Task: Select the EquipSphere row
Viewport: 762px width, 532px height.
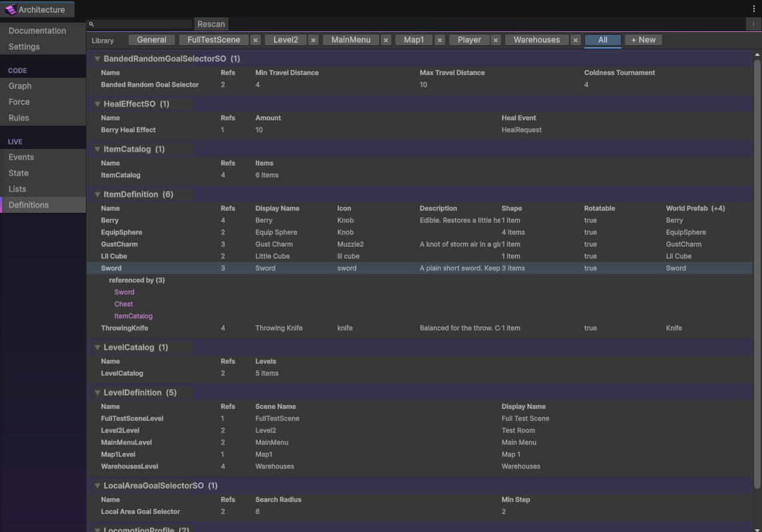Action: (x=420, y=233)
